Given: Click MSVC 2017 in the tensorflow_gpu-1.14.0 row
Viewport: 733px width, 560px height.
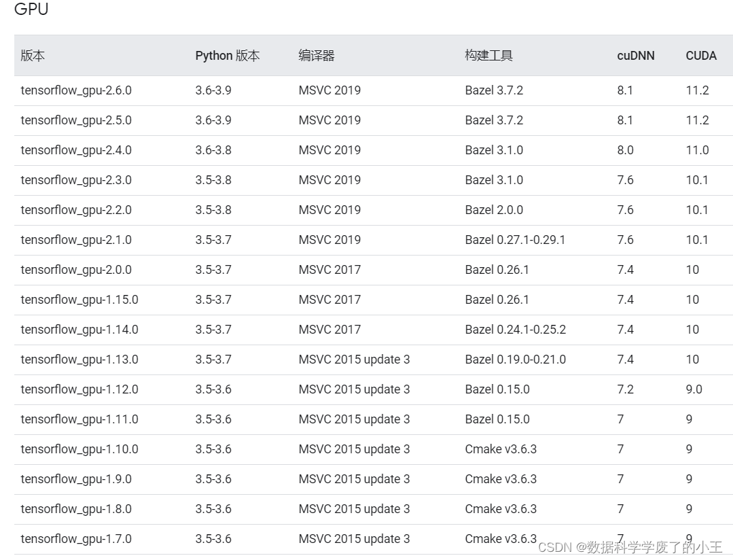Looking at the screenshot, I should tap(329, 330).
